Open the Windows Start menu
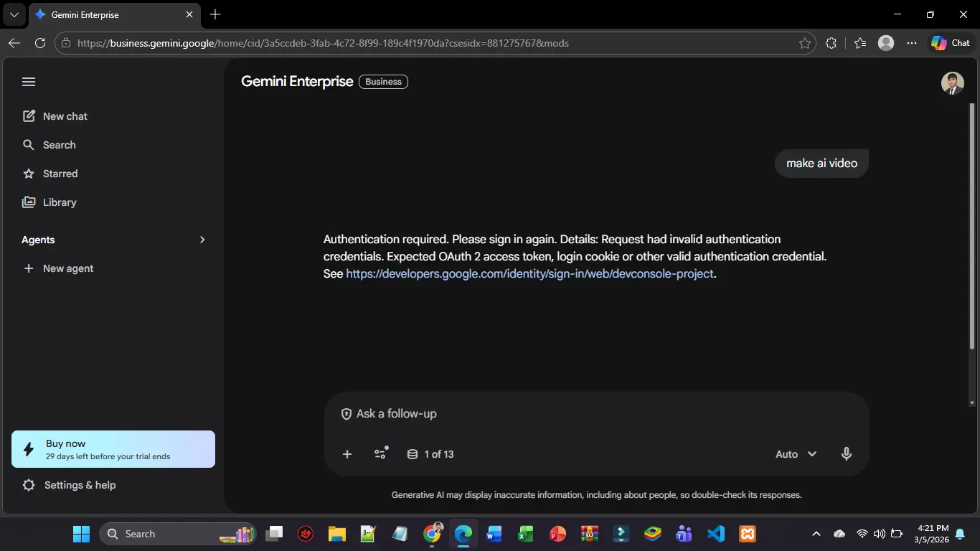980x551 pixels. coord(82,534)
